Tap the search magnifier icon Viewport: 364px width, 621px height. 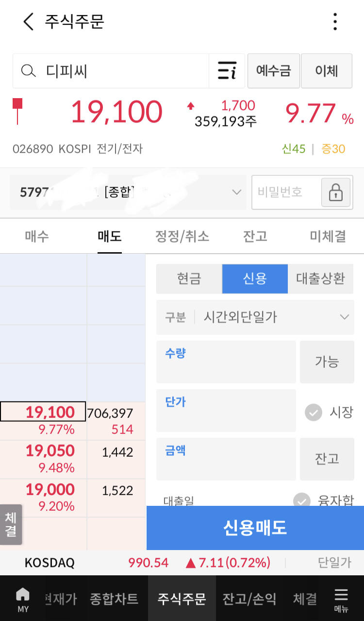[x=29, y=71]
